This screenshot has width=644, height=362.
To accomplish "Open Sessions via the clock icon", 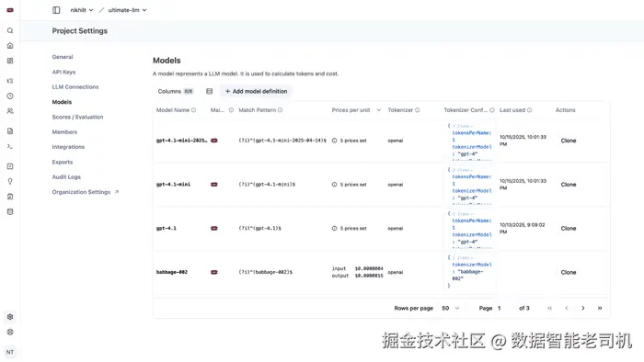I will pos(10,96).
